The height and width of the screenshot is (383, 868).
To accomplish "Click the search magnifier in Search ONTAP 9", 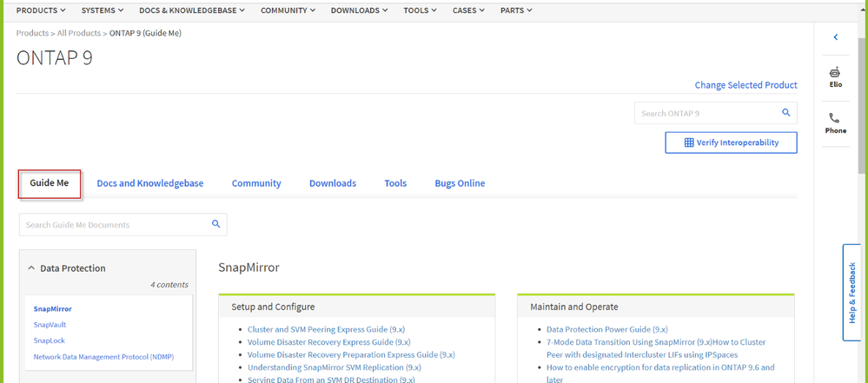I will tap(785, 113).
